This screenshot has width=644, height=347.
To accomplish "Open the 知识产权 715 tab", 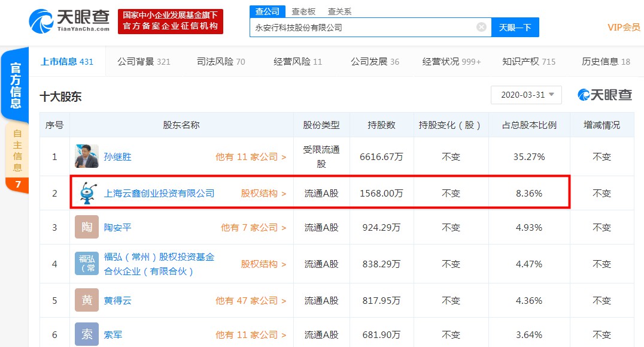I will pos(528,62).
